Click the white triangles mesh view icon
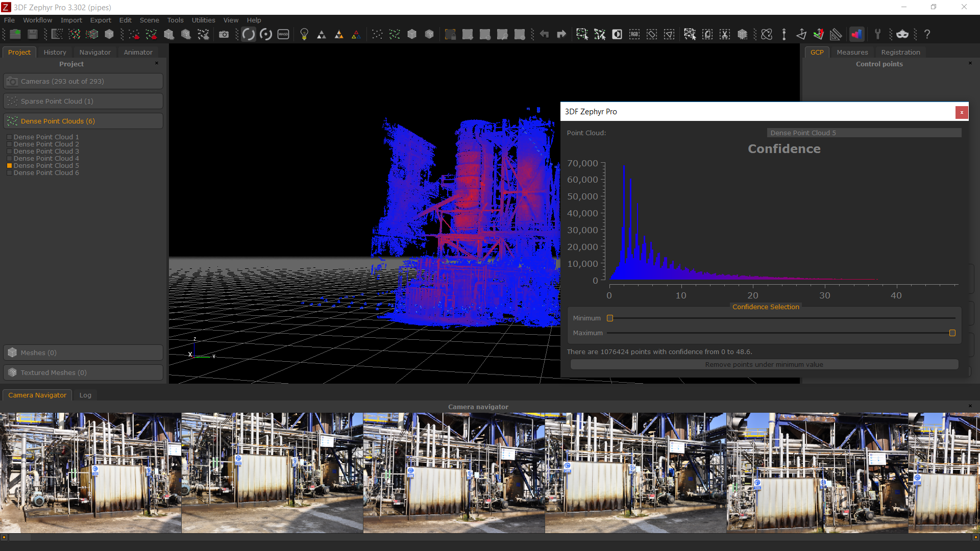Viewport: 980px width, 551px height. [x=322, y=34]
